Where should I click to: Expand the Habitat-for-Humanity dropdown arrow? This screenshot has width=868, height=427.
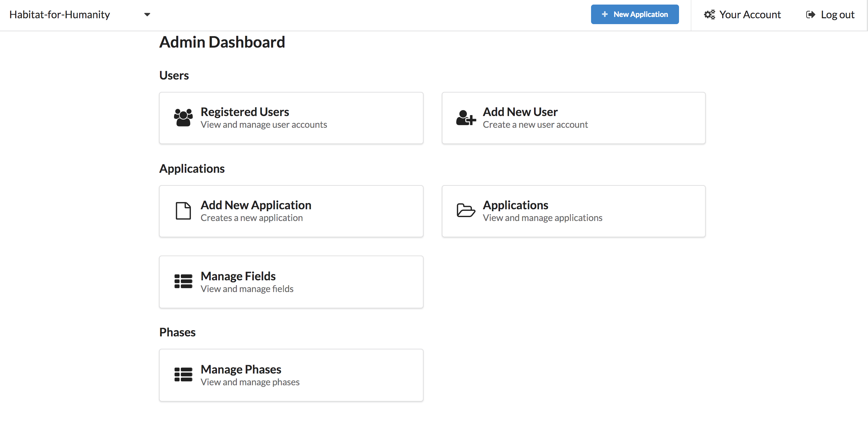pyautogui.click(x=147, y=15)
